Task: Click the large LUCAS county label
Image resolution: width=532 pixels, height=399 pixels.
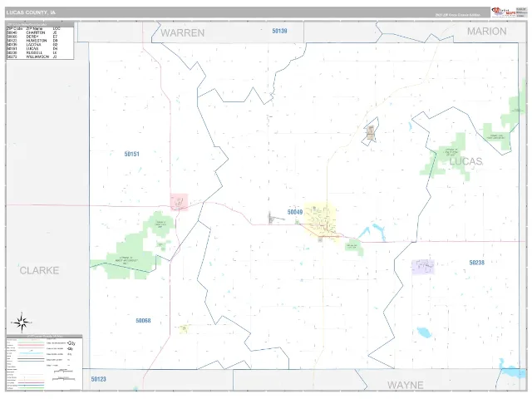Action: pos(465,161)
